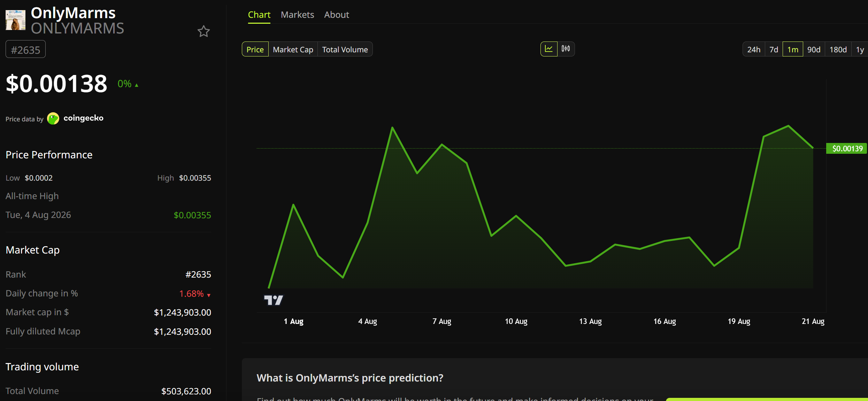Click the Market cap in $ value
This screenshot has height=401, width=868.
[183, 312]
